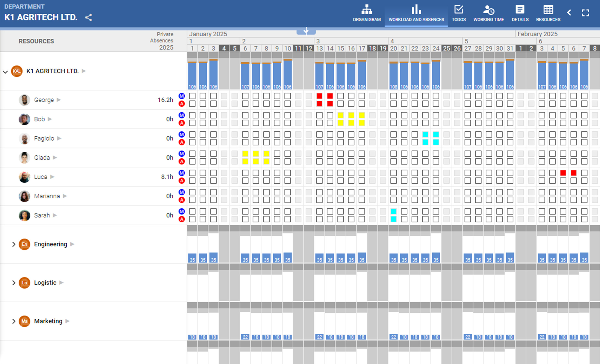Click the Marketing 'Ma' avatar
The width and height of the screenshot is (600, 364).
click(24, 321)
